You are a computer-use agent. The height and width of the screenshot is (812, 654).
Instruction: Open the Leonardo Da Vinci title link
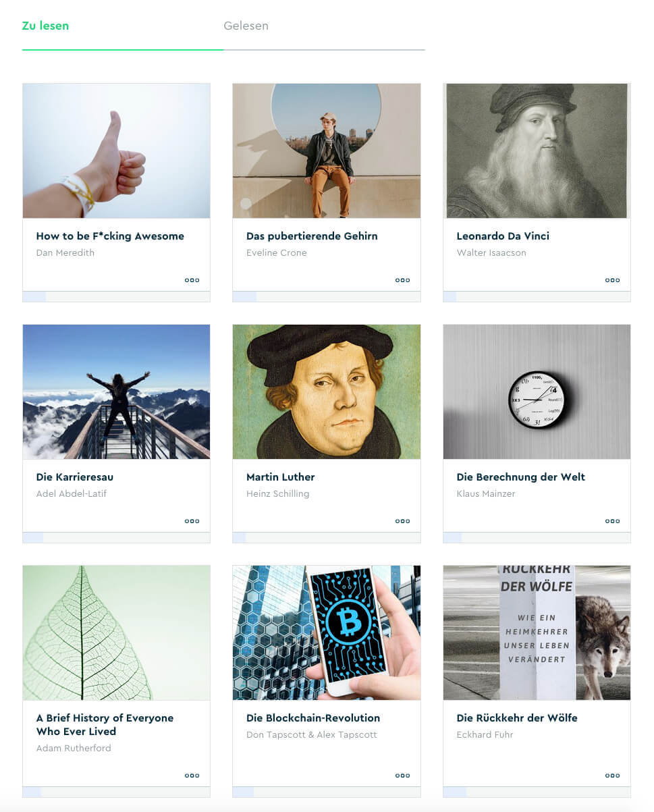tap(503, 236)
